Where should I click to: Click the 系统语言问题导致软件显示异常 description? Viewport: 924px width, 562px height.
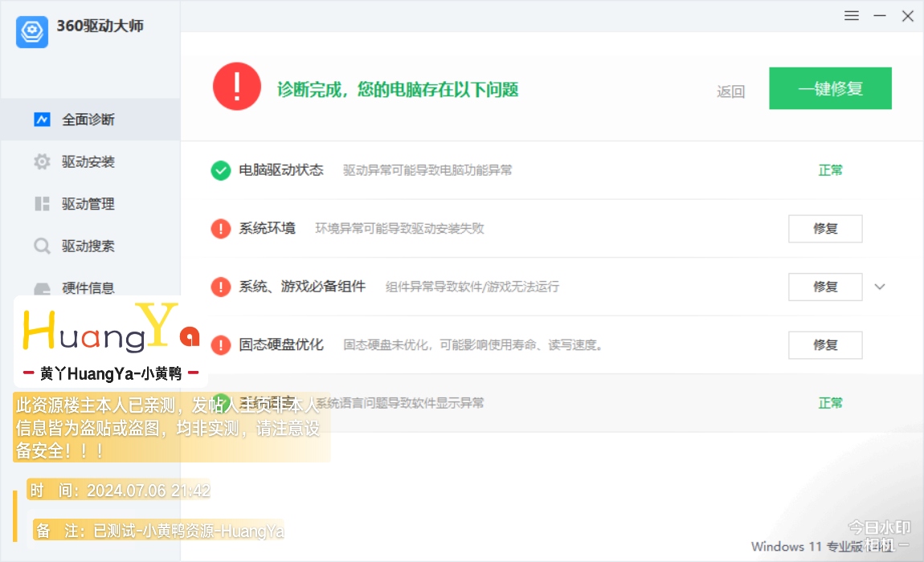pos(399,403)
